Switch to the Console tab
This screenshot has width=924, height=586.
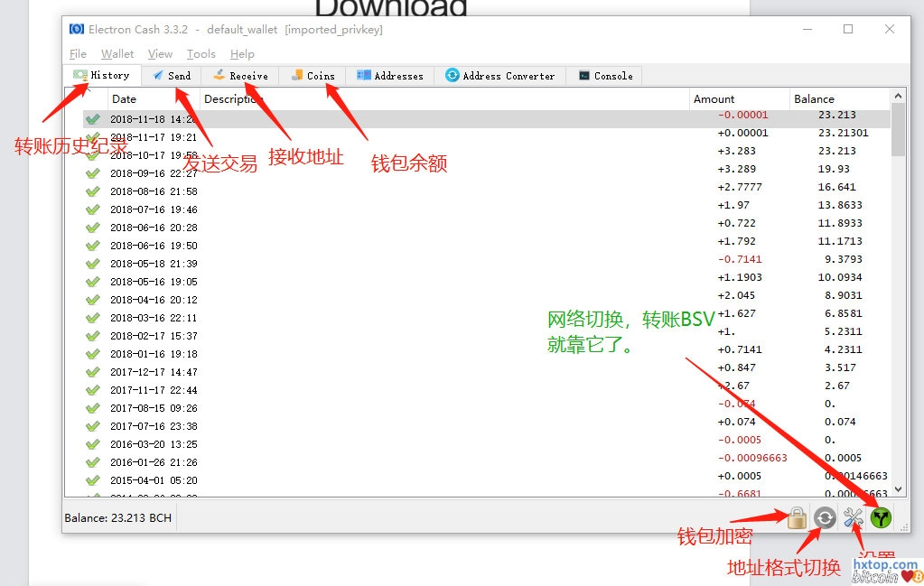click(605, 76)
